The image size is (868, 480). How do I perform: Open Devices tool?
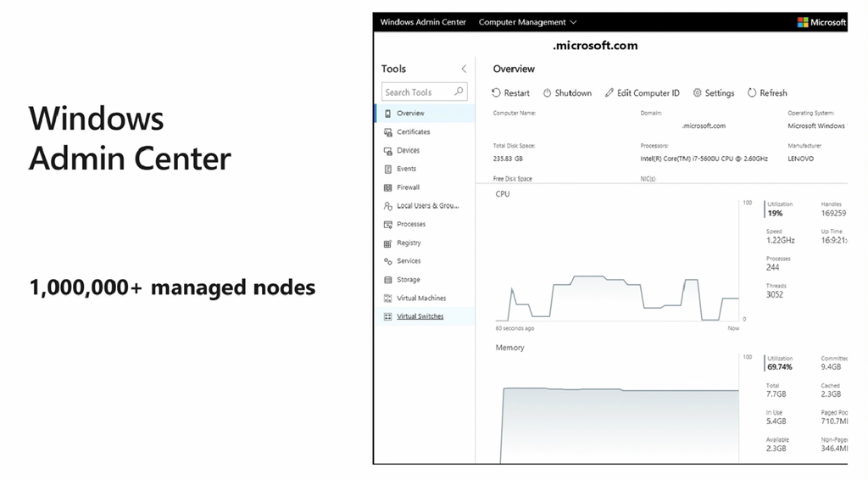coord(426,151)
